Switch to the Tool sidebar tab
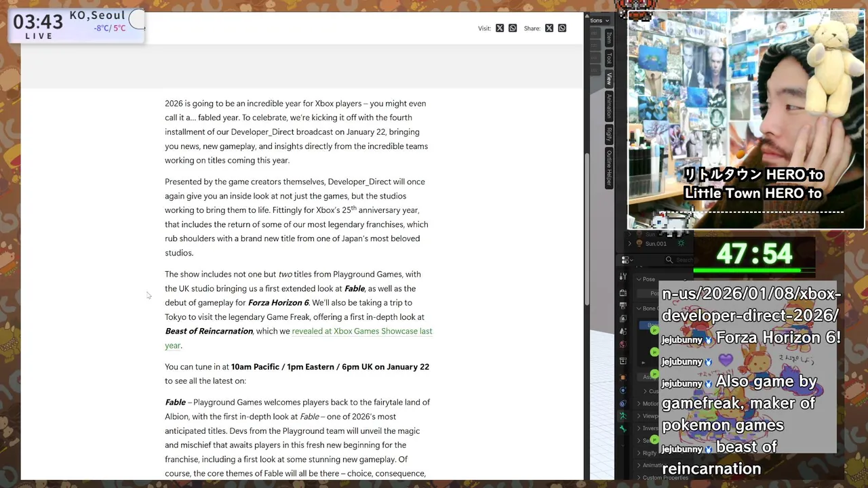This screenshot has width=868, height=488. coord(609,58)
